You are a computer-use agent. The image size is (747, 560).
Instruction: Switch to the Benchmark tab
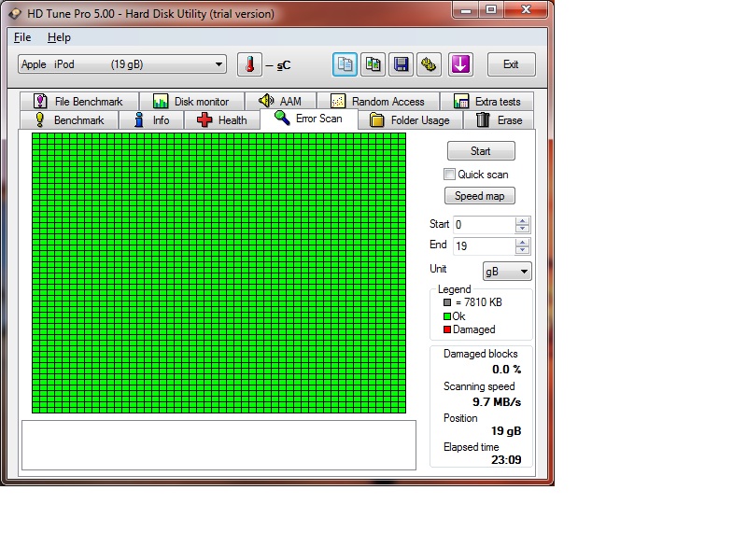[69, 120]
